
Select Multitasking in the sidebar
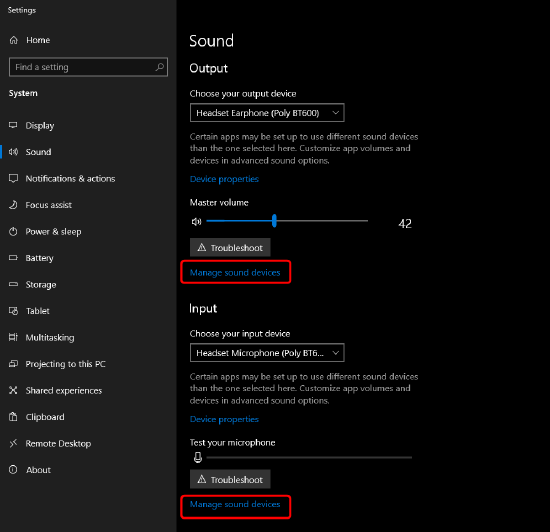(x=50, y=337)
